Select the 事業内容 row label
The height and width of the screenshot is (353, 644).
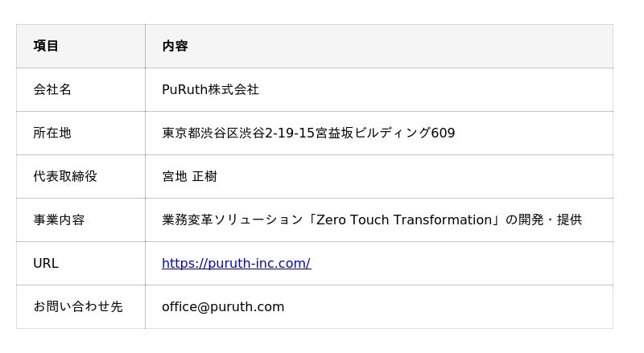[59, 220]
